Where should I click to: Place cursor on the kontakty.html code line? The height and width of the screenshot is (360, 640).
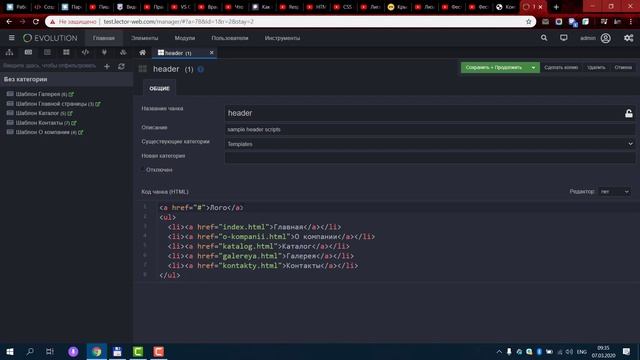263,266
